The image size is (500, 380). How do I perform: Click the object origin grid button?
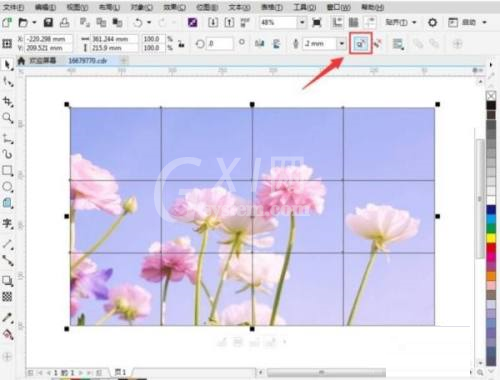(x=7, y=44)
